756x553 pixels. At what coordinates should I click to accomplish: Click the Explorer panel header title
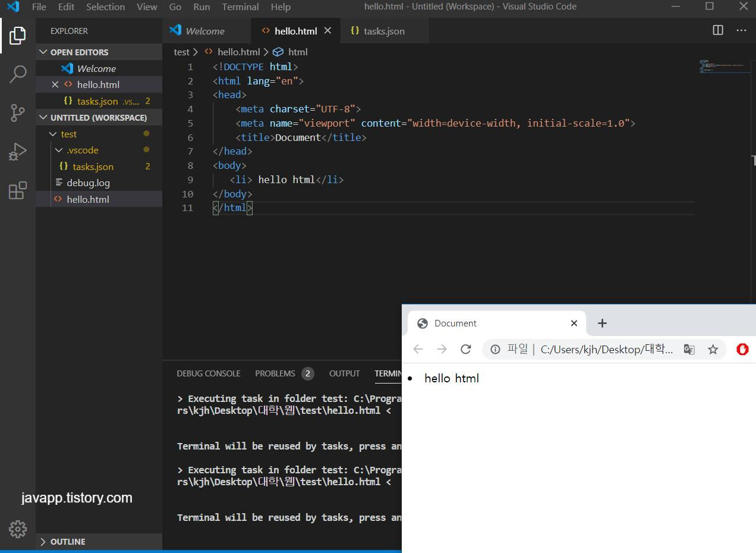(69, 31)
